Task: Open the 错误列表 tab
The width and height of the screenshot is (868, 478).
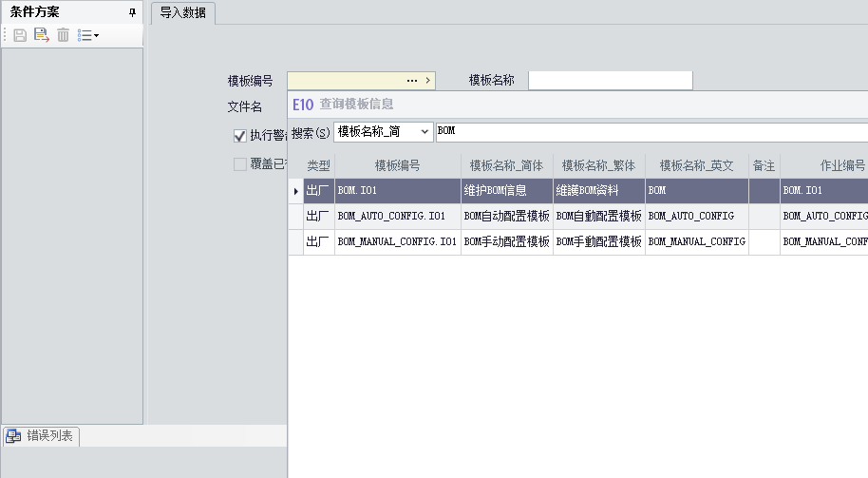Action: [x=42, y=436]
